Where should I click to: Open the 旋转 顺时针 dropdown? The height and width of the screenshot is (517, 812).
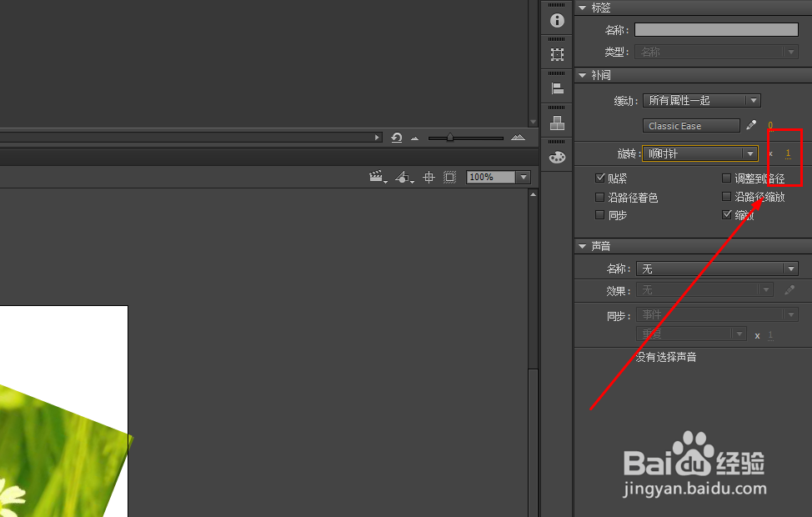tap(700, 153)
